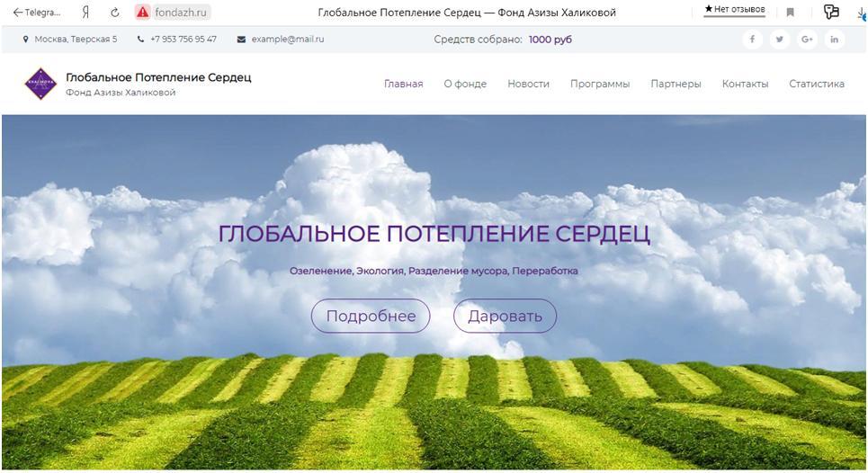
Task: Click the tagline 'Озеленение, Экология, Разделение мусора, Переработка'
Action: point(434,271)
